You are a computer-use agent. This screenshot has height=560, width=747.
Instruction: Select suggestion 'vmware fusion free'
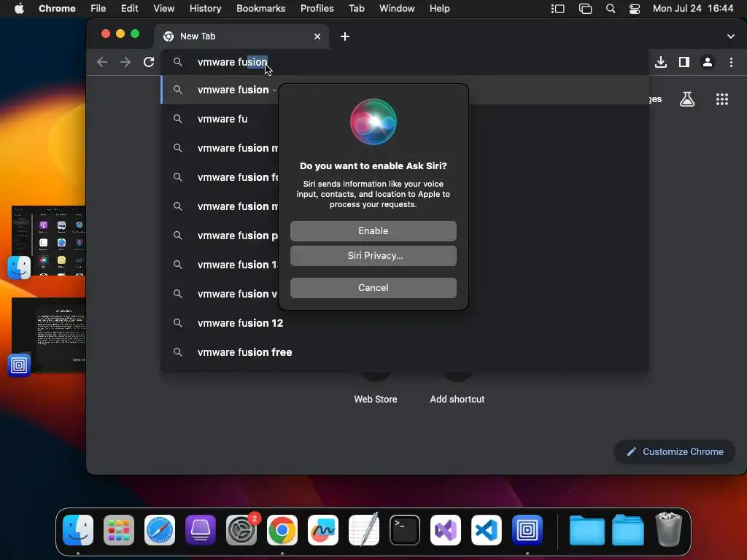point(405,352)
